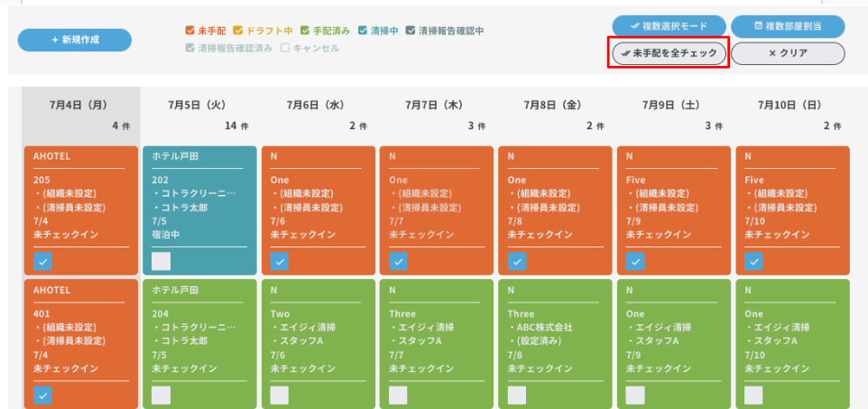The image size is (868, 409).
Task: Toggle the ドラフト中 filter checkbox
Action: point(238,31)
